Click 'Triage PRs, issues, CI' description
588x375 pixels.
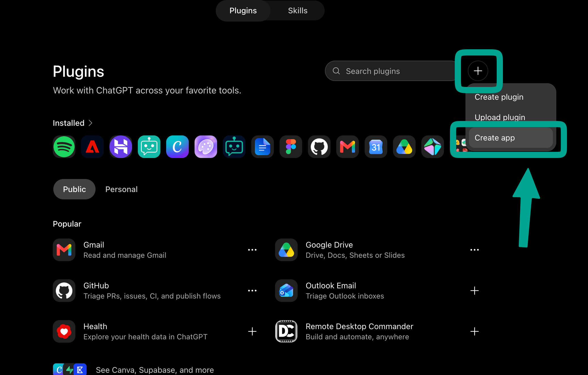(x=152, y=296)
